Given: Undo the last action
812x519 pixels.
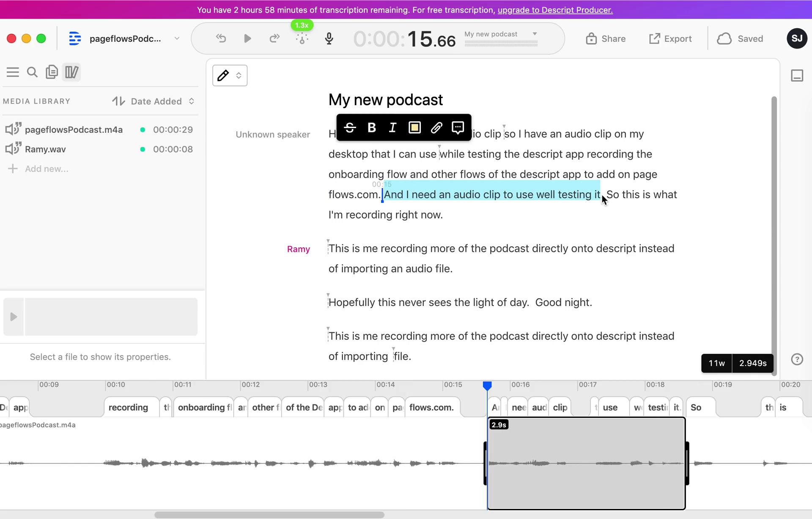Looking at the screenshot, I should point(221,38).
